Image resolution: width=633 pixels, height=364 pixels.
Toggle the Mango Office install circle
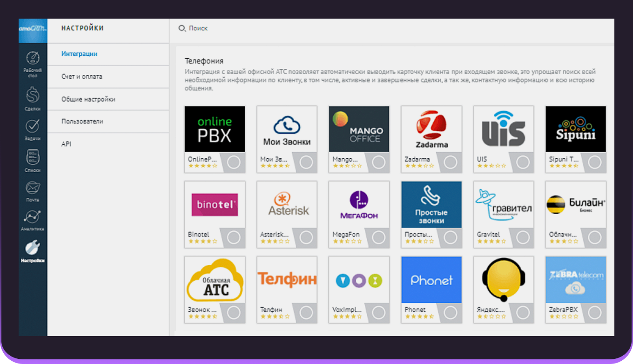pyautogui.click(x=378, y=162)
